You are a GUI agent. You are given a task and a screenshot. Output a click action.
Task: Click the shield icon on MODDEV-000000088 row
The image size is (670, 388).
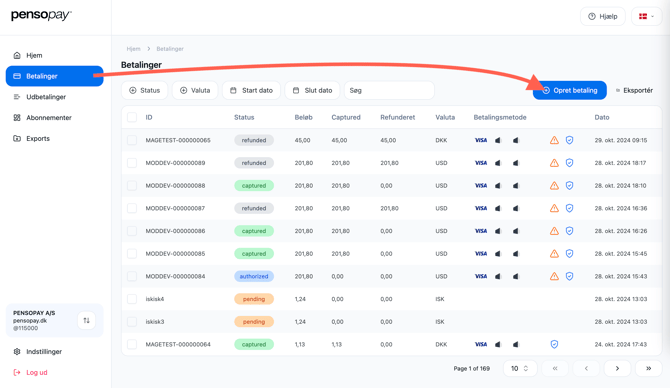click(x=569, y=185)
